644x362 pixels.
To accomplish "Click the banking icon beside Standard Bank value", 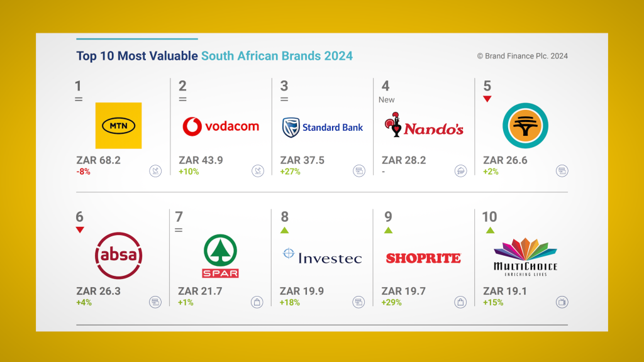I will pyautogui.click(x=359, y=171).
